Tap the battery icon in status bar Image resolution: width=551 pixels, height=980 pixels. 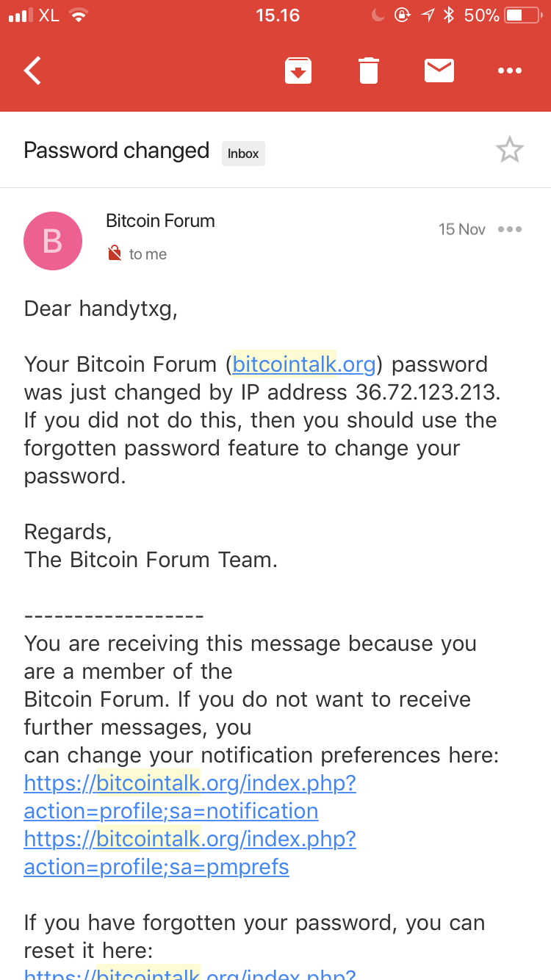click(x=524, y=15)
